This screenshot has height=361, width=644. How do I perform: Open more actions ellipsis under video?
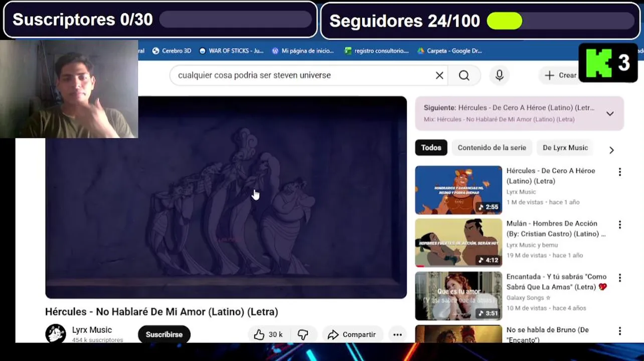coord(397,334)
